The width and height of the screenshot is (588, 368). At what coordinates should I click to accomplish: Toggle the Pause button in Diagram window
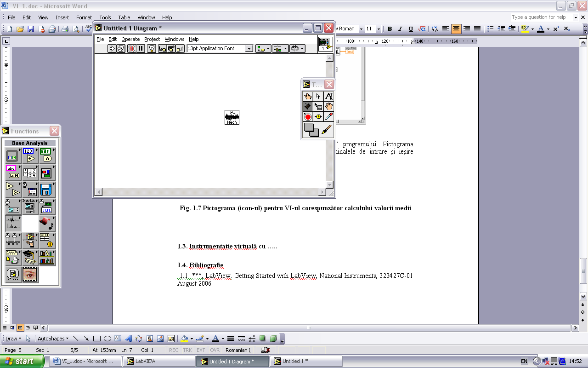pos(141,48)
